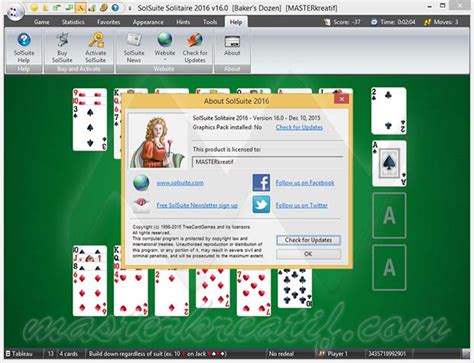Open SolSuite Help from the ribbon
The image size is (474, 363).
tap(24, 48)
